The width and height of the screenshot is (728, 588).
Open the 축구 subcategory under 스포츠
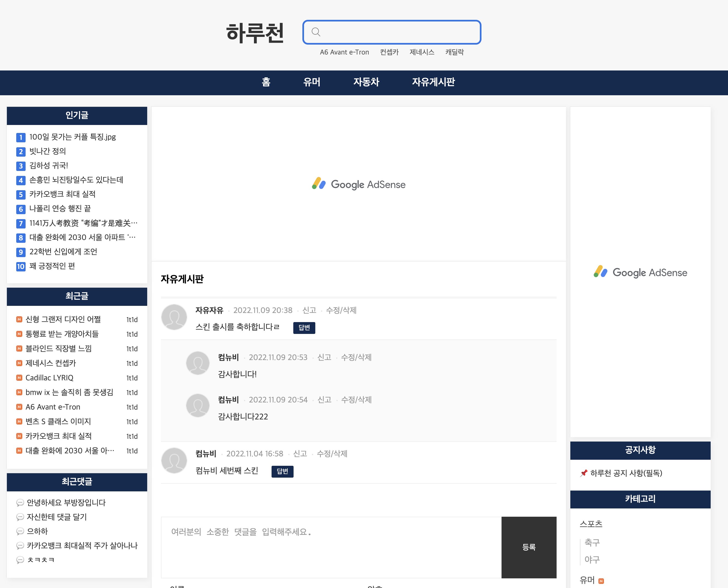[x=592, y=543]
